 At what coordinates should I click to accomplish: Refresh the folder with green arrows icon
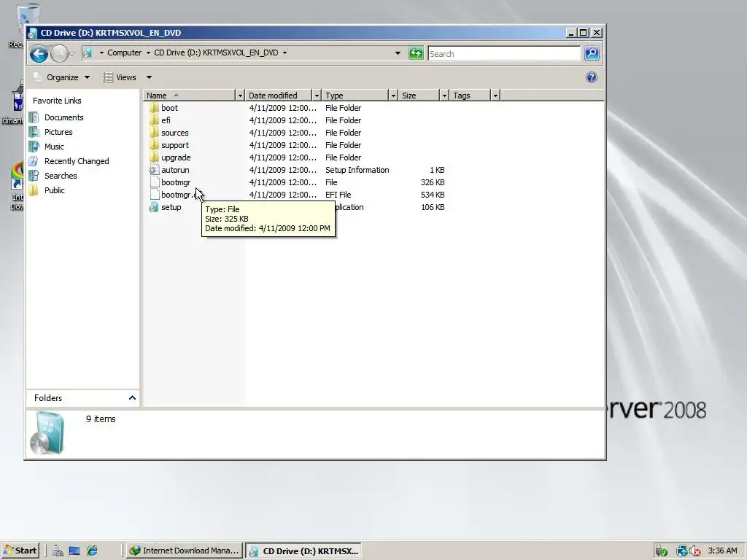[416, 53]
